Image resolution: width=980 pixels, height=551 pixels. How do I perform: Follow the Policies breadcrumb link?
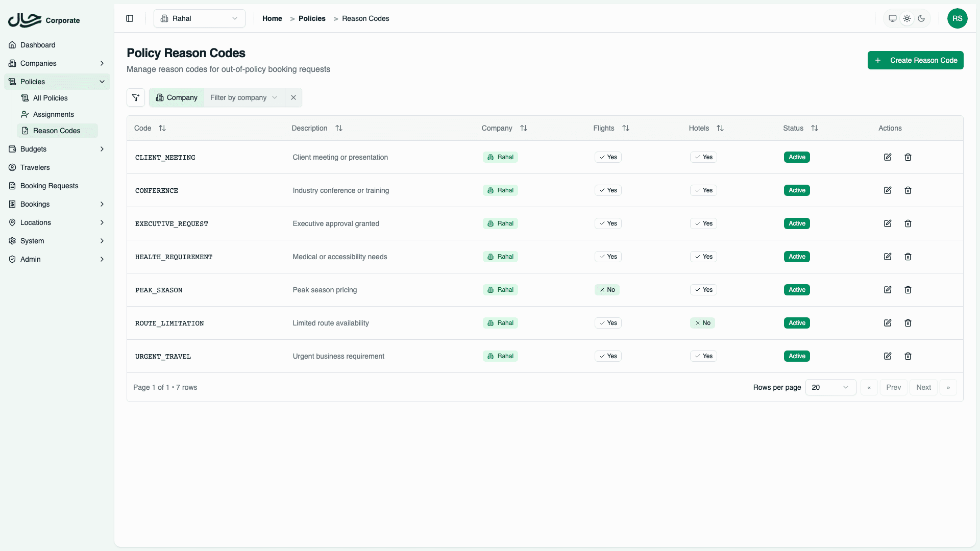coord(311,18)
